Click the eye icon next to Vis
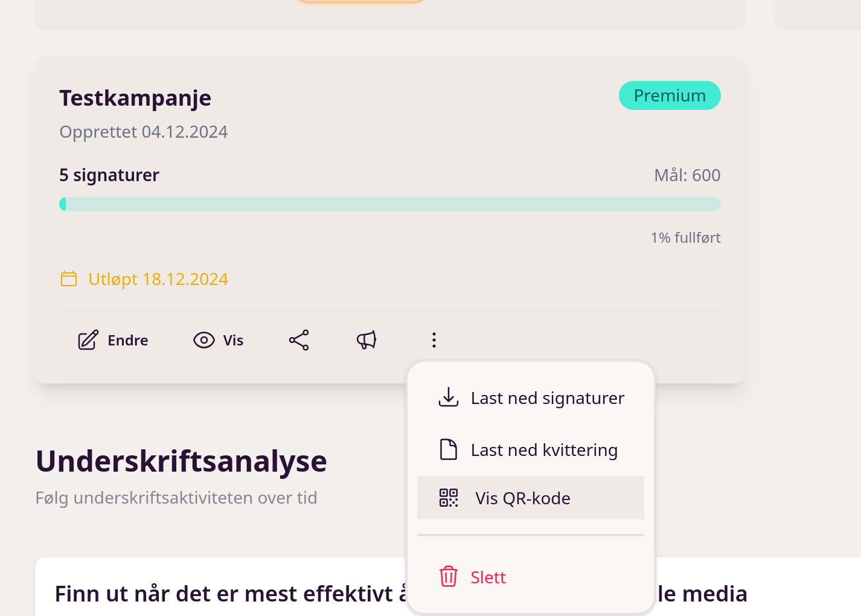This screenshot has width=861, height=616. (x=204, y=340)
